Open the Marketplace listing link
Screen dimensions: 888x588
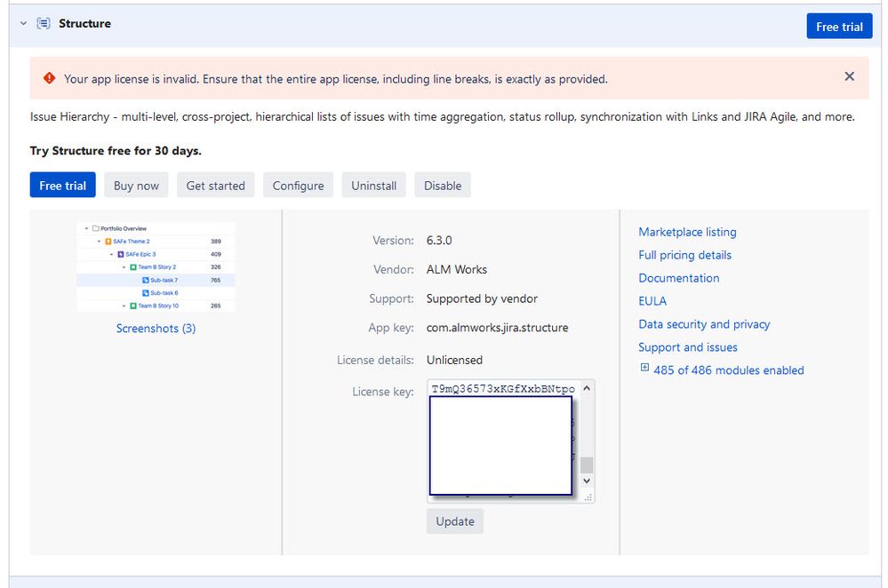[x=687, y=232]
